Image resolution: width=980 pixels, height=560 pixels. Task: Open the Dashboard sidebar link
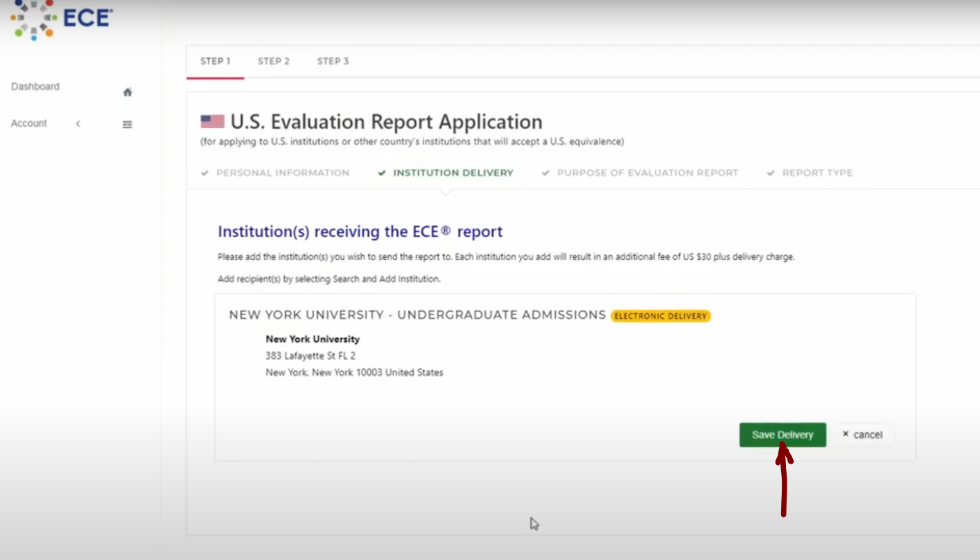click(35, 87)
